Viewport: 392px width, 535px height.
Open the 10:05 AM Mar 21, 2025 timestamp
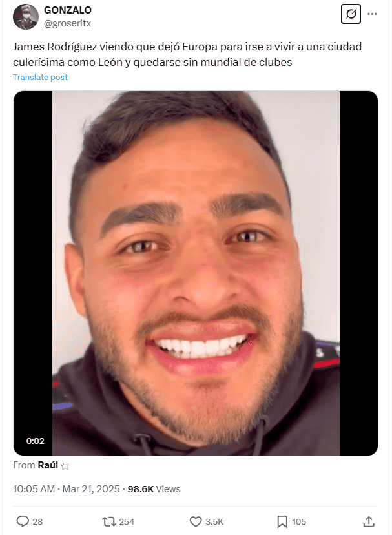pos(66,489)
